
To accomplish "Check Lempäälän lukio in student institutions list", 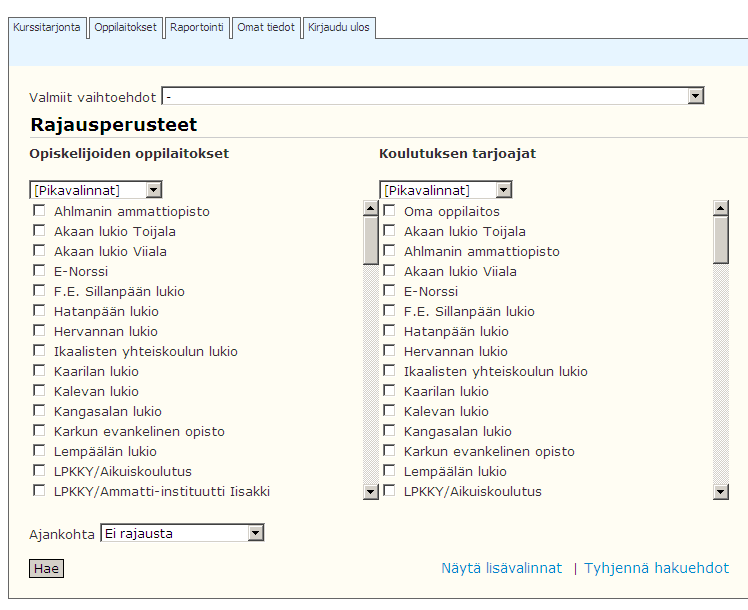I will coord(39,451).
